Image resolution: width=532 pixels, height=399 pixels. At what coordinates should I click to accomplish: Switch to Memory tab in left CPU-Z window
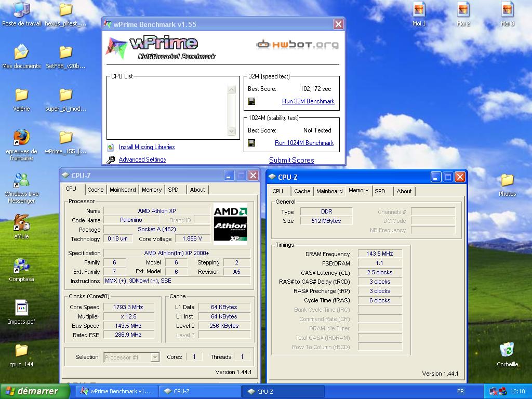(152, 190)
